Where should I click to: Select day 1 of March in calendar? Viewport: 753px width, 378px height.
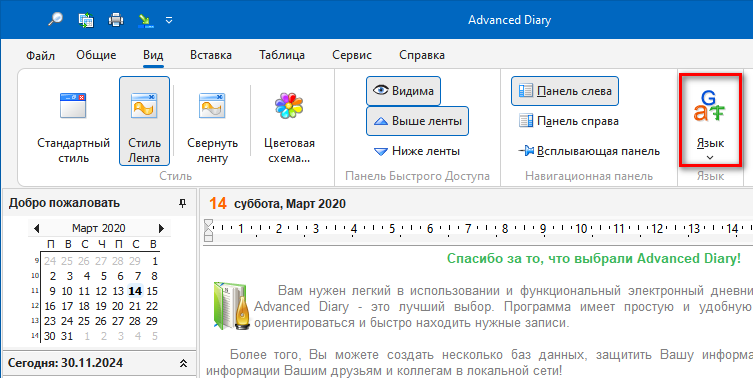coord(155,261)
